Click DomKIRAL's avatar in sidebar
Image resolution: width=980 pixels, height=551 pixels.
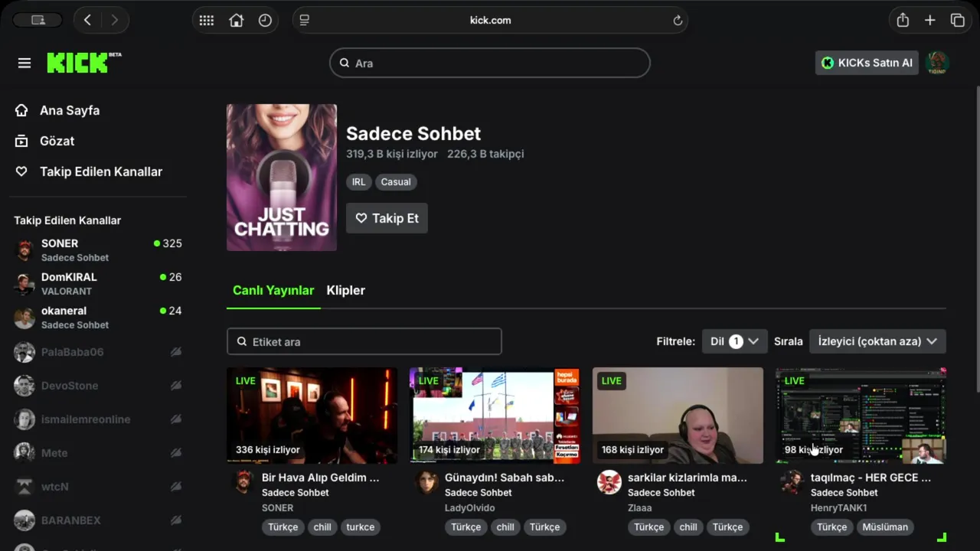point(24,283)
